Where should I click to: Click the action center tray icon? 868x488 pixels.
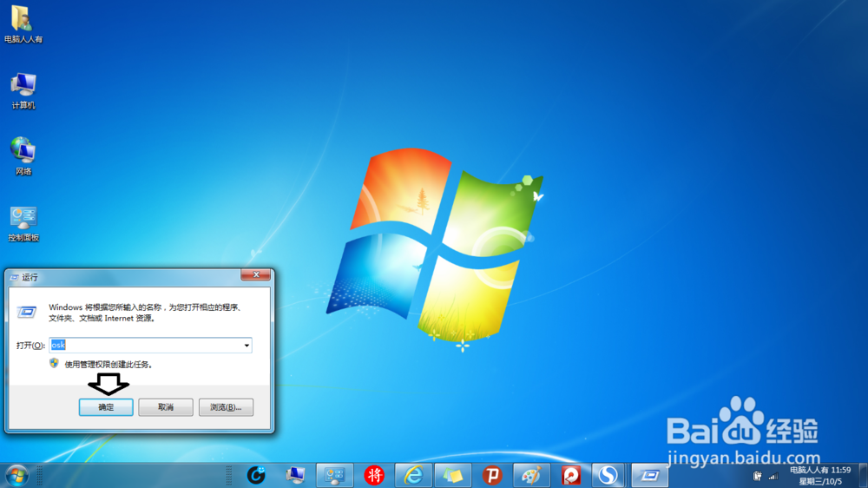pyautogui.click(x=757, y=476)
